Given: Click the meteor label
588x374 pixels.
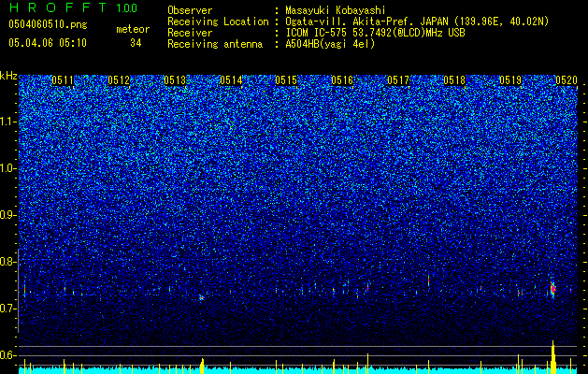Looking at the screenshot, I should 133,29.
